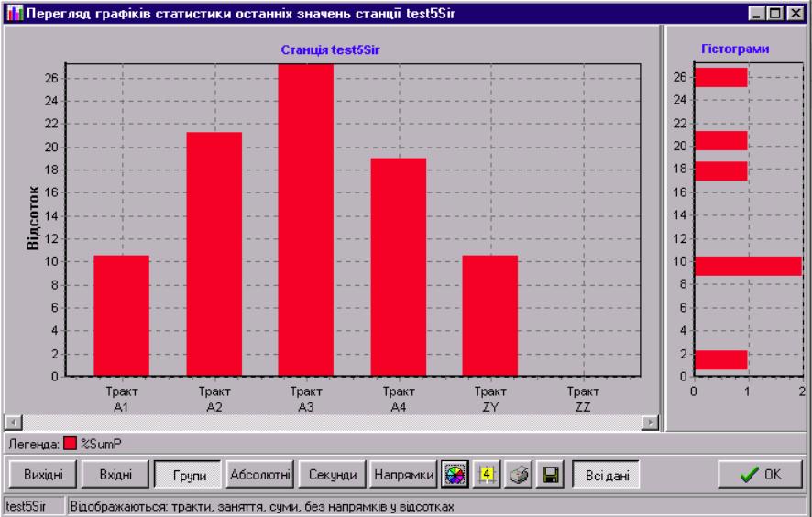
Task: Print the chart with printer icon
Action: [x=518, y=474]
